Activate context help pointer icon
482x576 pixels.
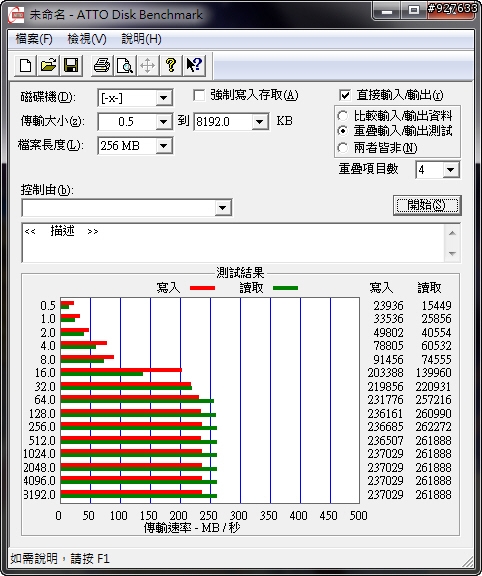(x=194, y=65)
